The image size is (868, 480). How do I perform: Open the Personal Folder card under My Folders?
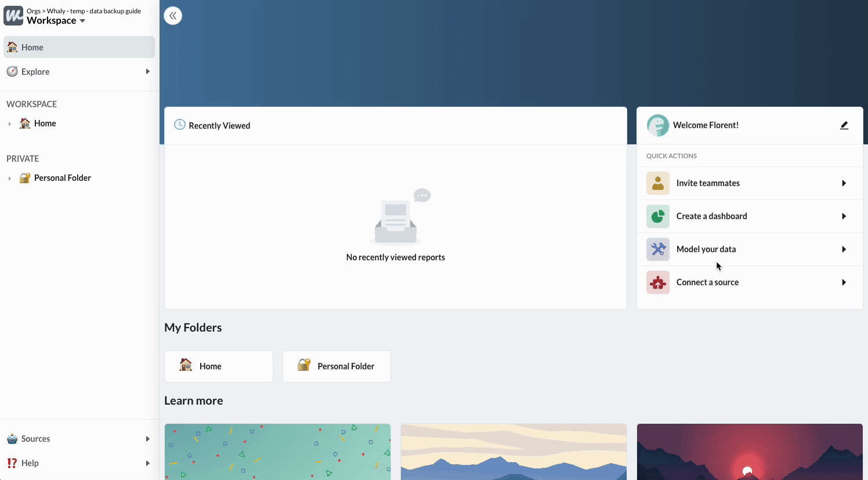pos(337,366)
